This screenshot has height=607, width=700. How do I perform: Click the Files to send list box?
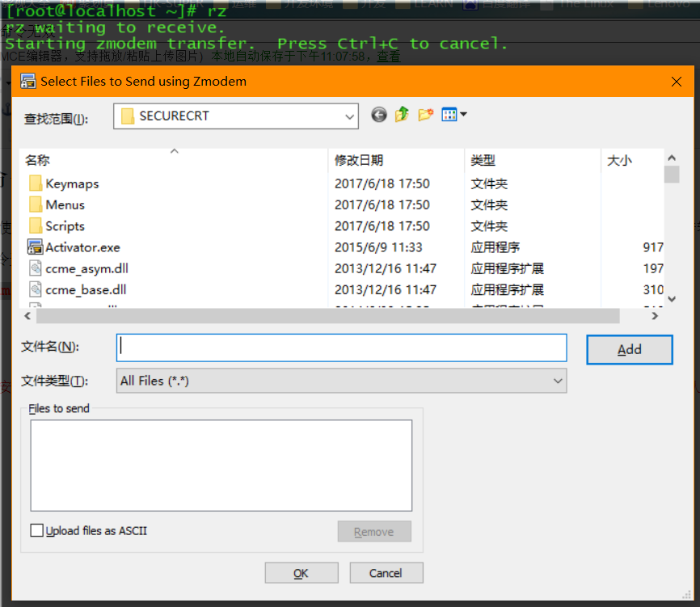[x=221, y=466]
